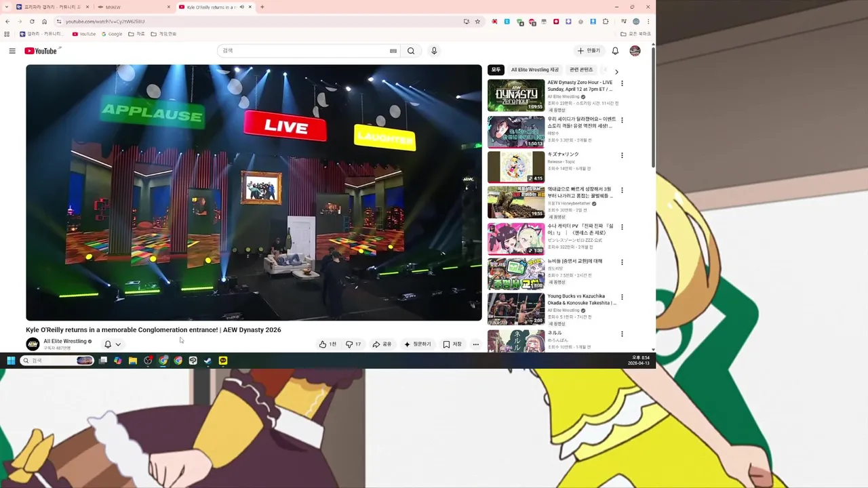
Task: Open the YouTube hamburger guide menu
Action: point(12,51)
